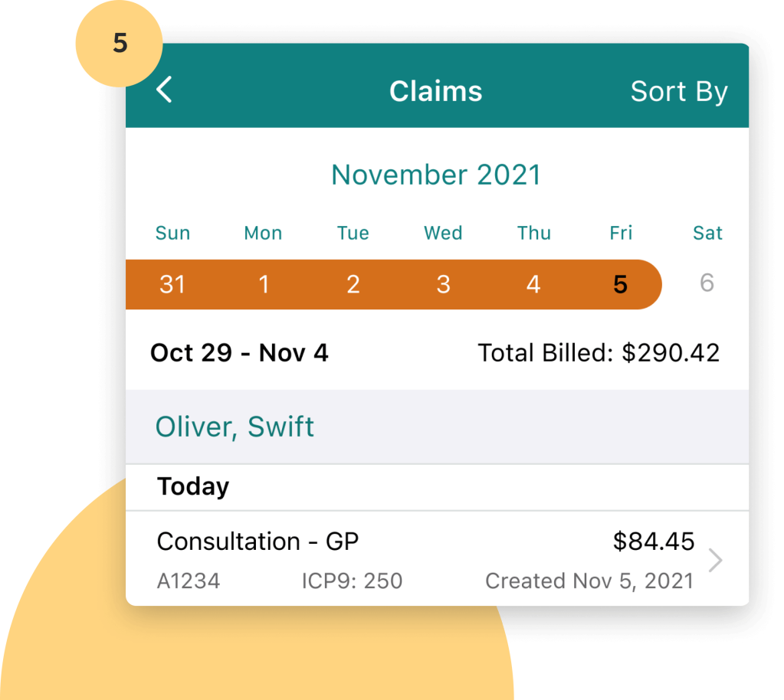
Task: Select Tuesday the 2nd
Action: tap(353, 283)
